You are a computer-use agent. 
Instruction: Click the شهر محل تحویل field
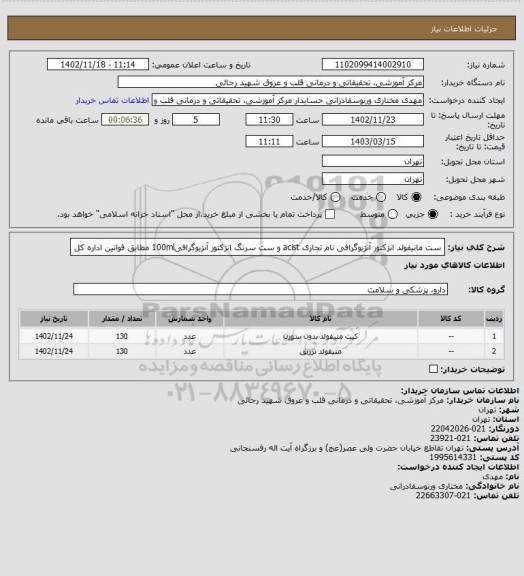coord(373,179)
